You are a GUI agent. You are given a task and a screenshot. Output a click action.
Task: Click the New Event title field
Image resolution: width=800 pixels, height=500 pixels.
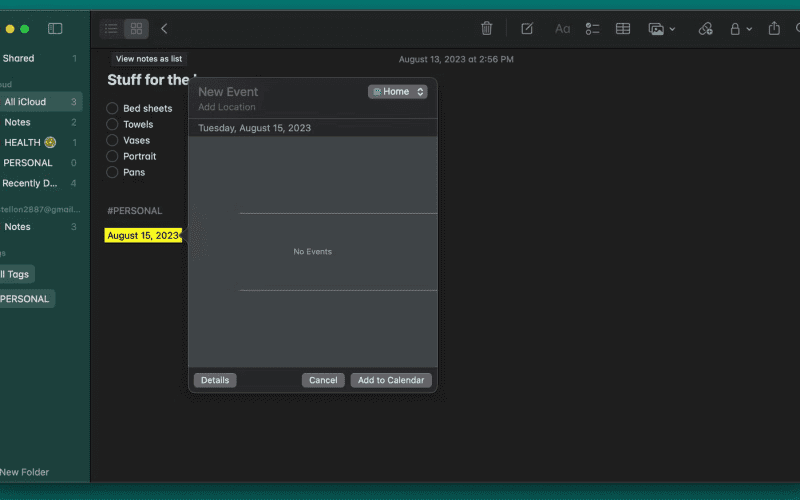click(228, 92)
